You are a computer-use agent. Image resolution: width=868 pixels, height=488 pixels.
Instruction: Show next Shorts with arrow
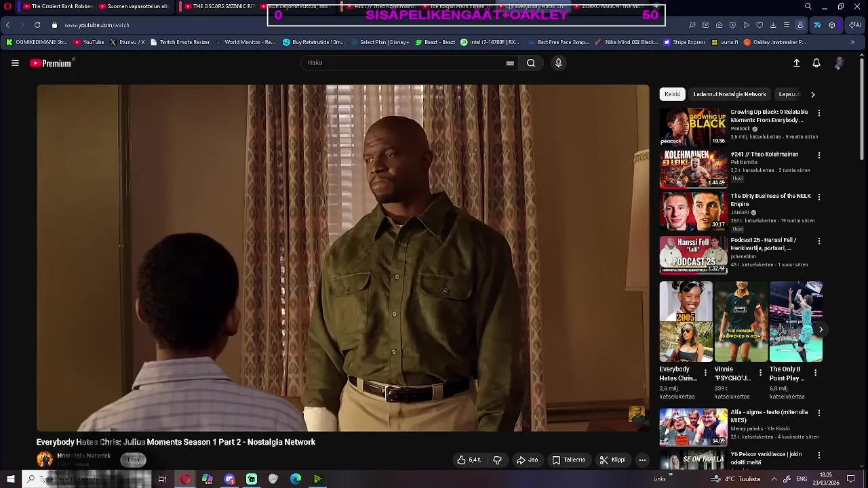(x=821, y=330)
